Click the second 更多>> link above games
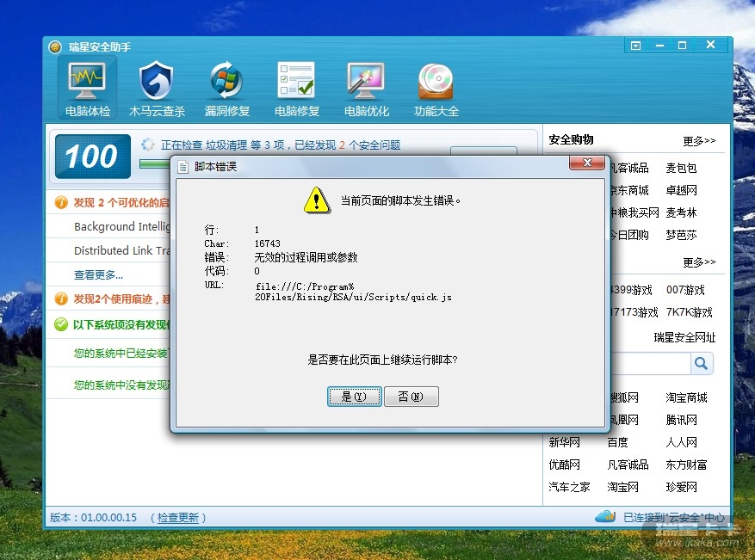 699,262
